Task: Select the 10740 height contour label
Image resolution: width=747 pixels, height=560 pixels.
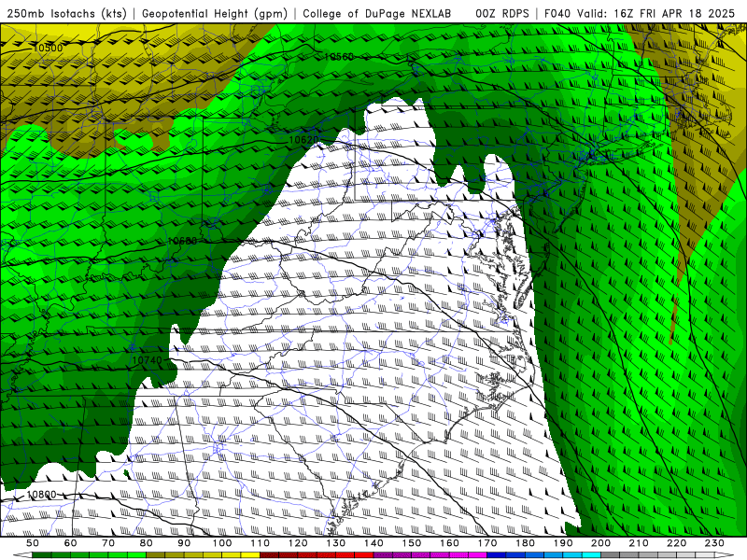Action: (147, 360)
